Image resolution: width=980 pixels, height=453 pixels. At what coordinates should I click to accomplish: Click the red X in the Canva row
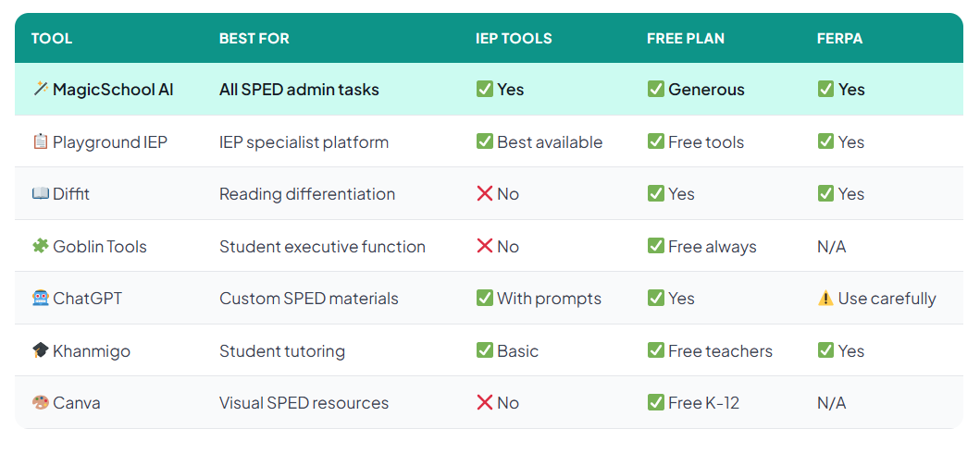click(484, 402)
